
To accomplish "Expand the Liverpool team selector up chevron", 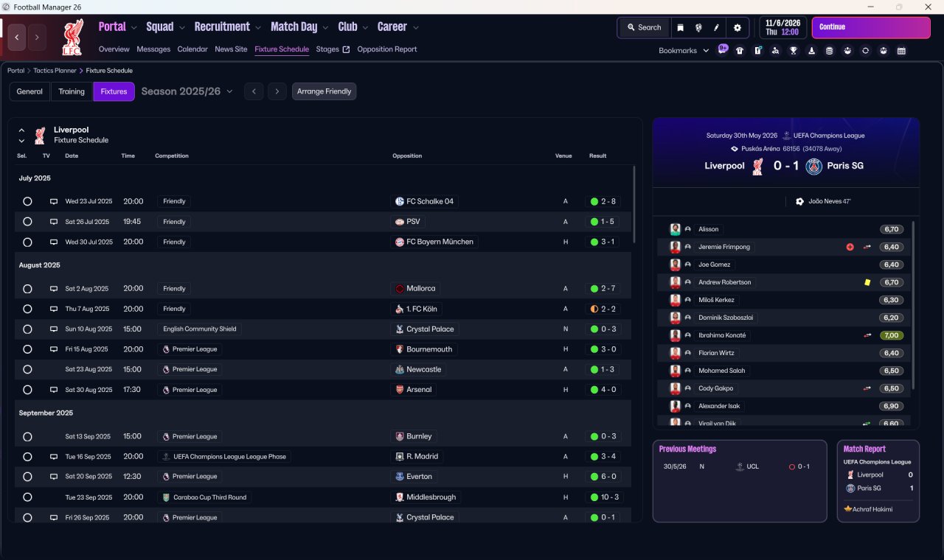I will coord(21,130).
